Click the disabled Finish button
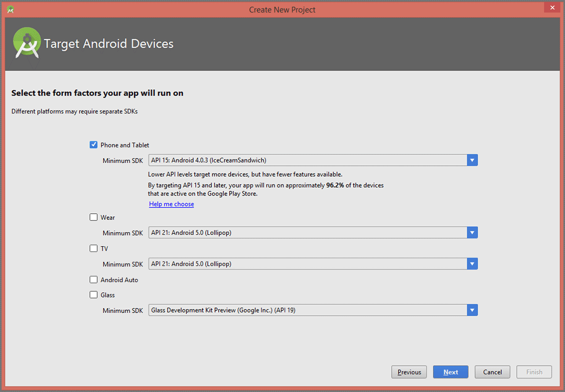The width and height of the screenshot is (565, 392). pyautogui.click(x=534, y=372)
